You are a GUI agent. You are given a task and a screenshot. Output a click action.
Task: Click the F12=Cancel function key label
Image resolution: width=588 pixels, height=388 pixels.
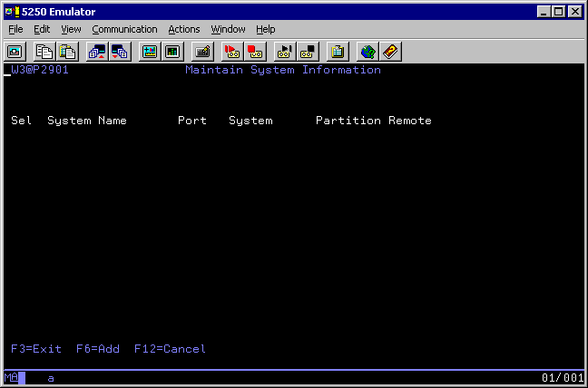tap(170, 349)
